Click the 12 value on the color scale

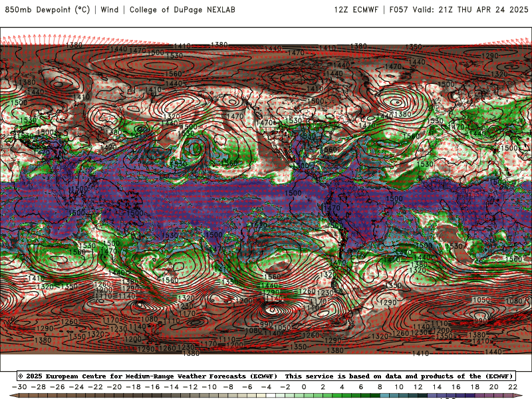(418, 387)
